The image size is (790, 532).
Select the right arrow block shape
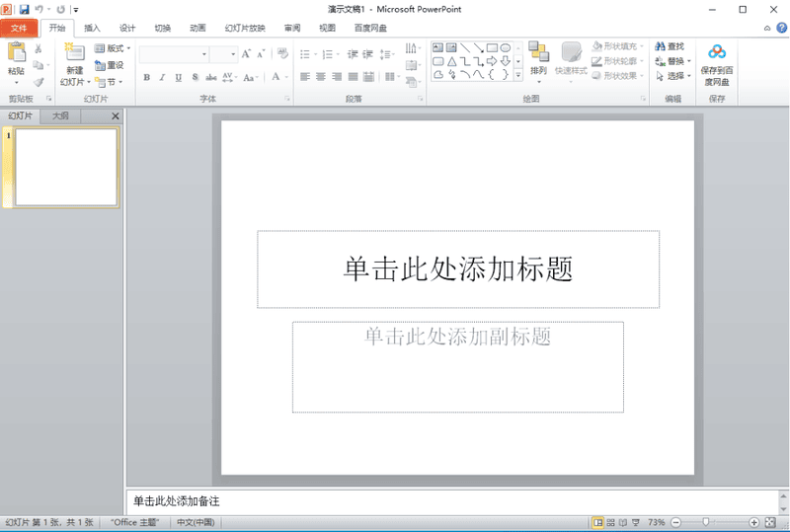pyautogui.click(x=492, y=61)
